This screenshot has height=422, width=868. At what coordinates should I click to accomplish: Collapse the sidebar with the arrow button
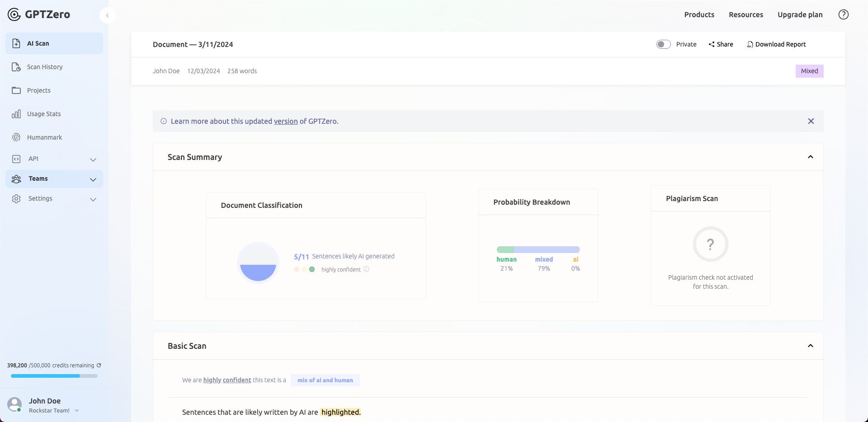(107, 15)
